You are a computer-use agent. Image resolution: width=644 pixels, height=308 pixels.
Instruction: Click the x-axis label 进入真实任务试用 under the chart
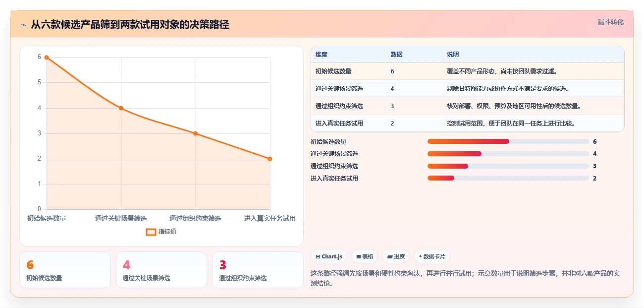(x=270, y=218)
